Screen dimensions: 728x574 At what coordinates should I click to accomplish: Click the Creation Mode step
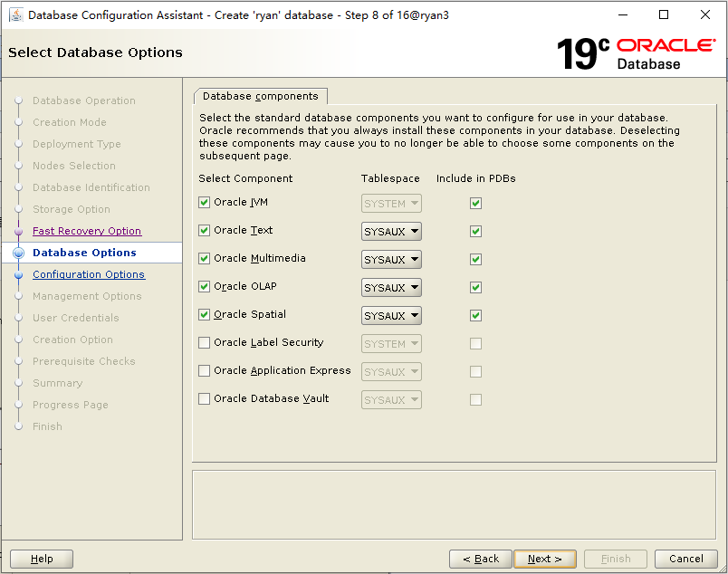pos(70,122)
